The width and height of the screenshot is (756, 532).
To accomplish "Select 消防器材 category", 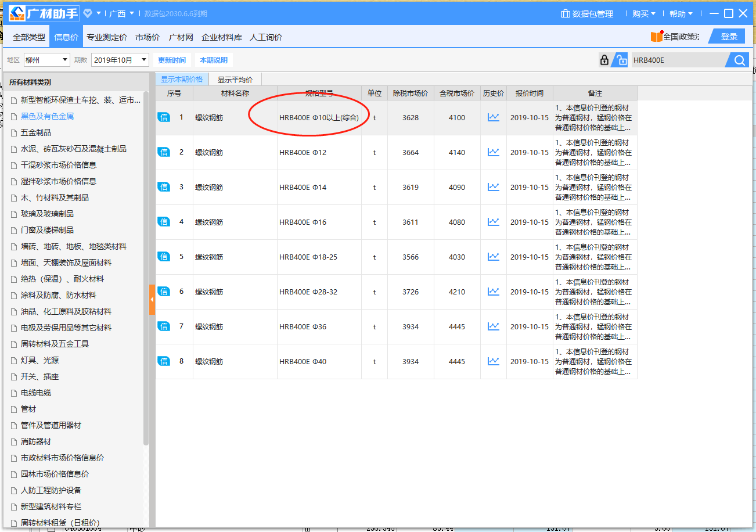I will pyautogui.click(x=36, y=441).
